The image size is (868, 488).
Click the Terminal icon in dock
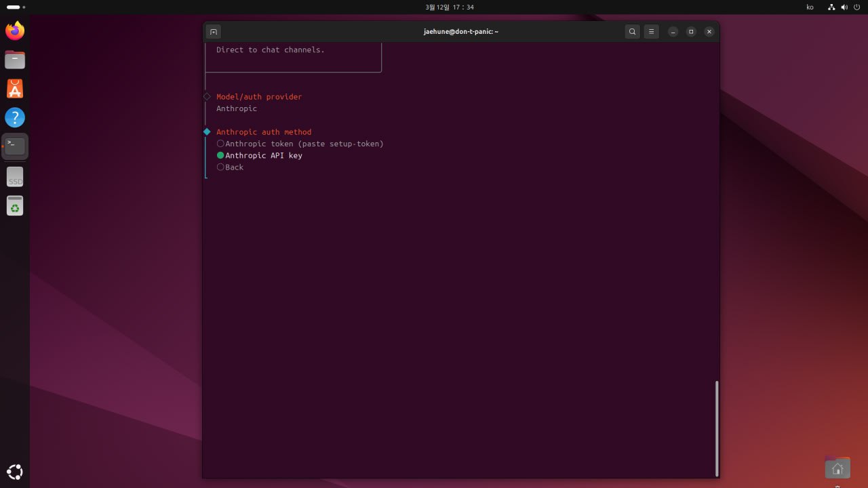coord(14,146)
